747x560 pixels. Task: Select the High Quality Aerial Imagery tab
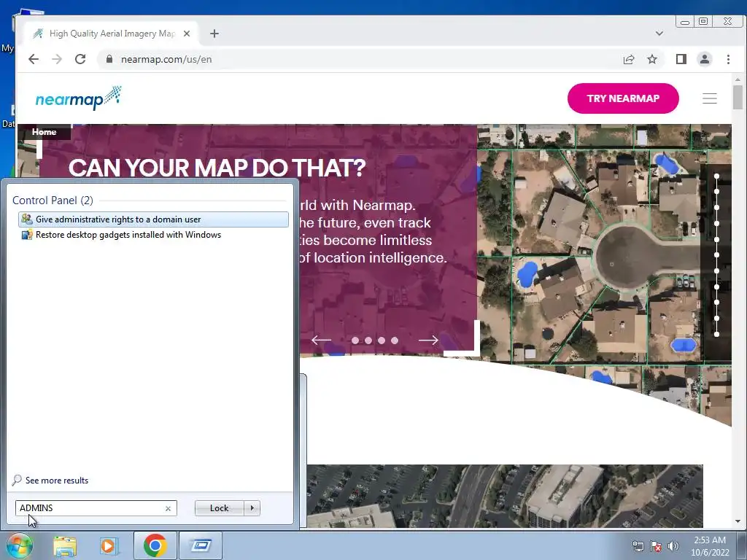pos(111,34)
